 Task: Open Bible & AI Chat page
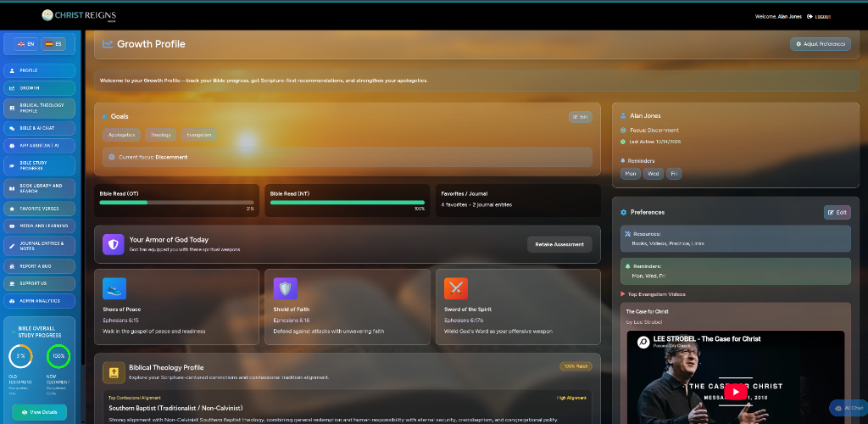click(x=39, y=128)
